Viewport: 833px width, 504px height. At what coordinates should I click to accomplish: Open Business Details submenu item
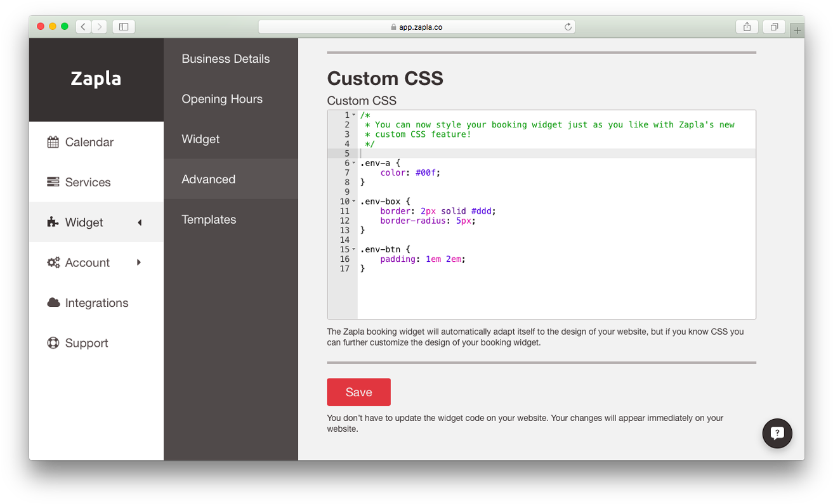pos(225,59)
